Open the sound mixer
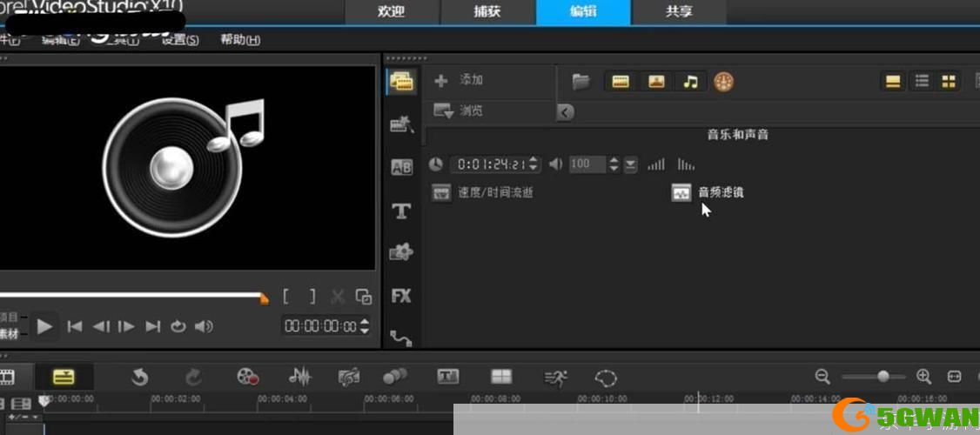This screenshot has height=435, width=980. (x=300, y=377)
